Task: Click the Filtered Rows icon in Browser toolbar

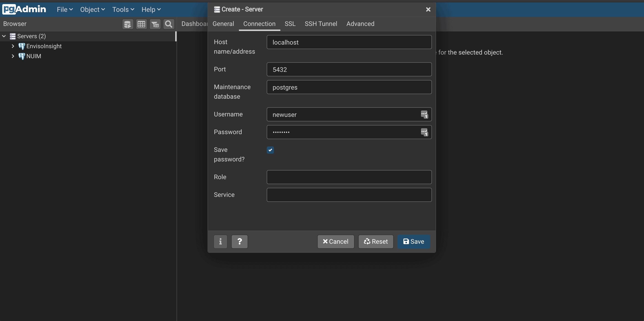Action: pos(155,24)
